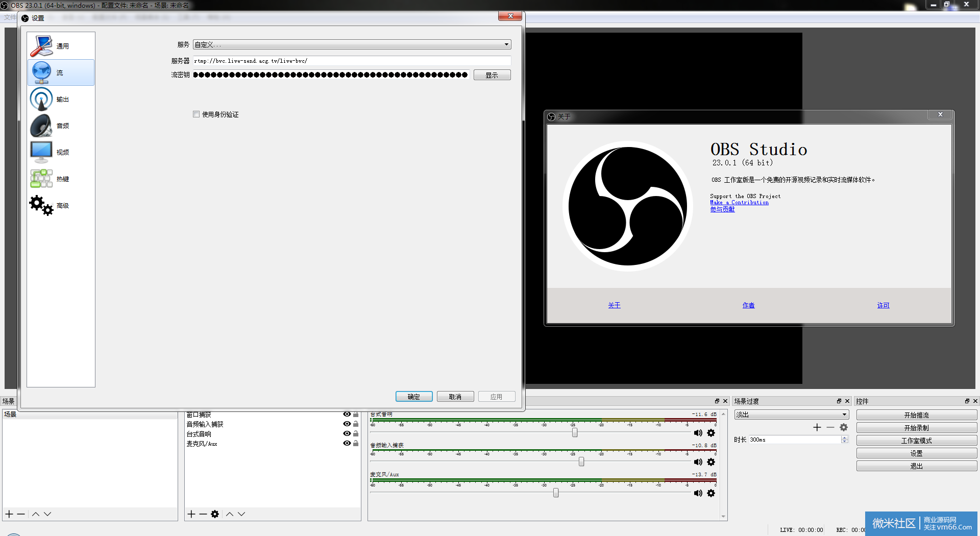This screenshot has height=536, width=980.
Task: Open the 作者 authors link in About window
Action: tap(748, 305)
